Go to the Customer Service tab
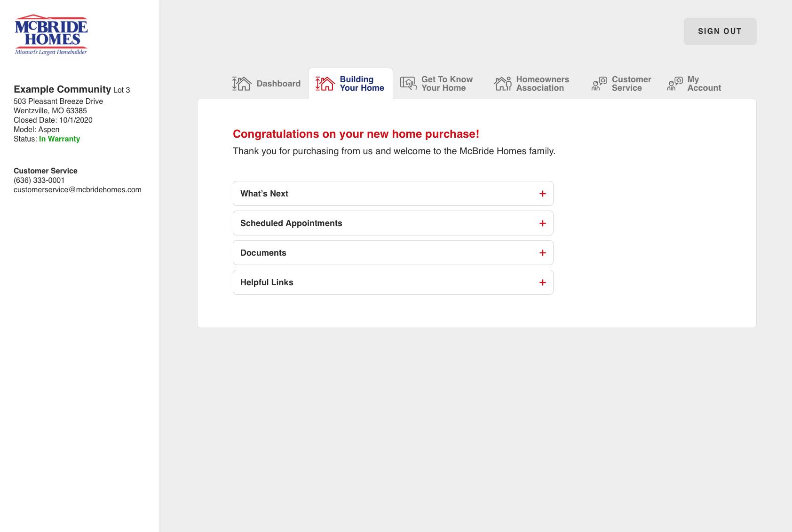792x532 pixels. [x=621, y=84]
